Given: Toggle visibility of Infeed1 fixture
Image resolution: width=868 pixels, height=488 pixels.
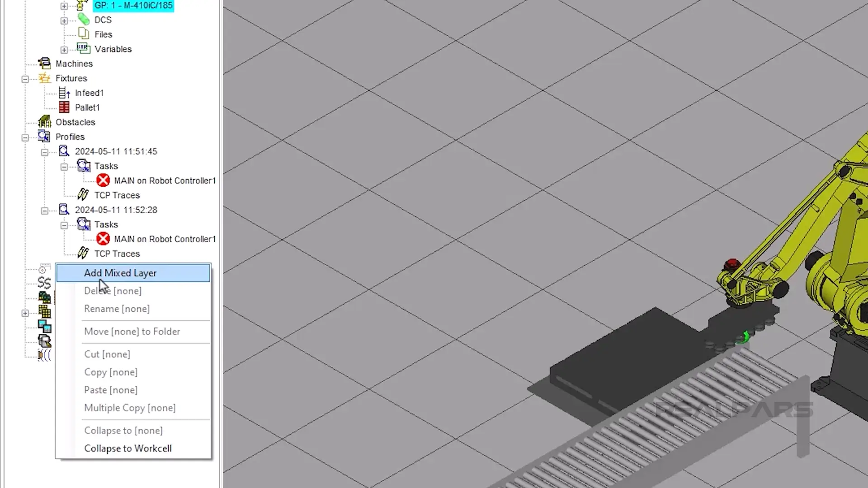Looking at the screenshot, I should 64,93.
